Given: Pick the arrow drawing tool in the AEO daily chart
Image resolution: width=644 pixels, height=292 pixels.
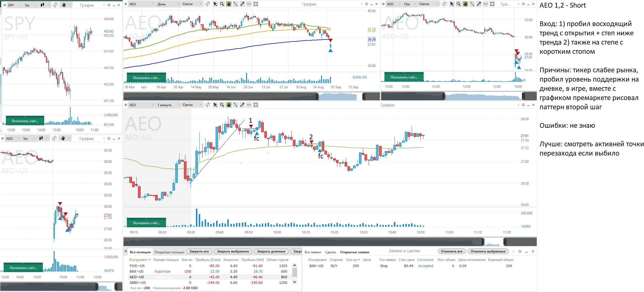Looking at the screenshot, I should [242, 4].
